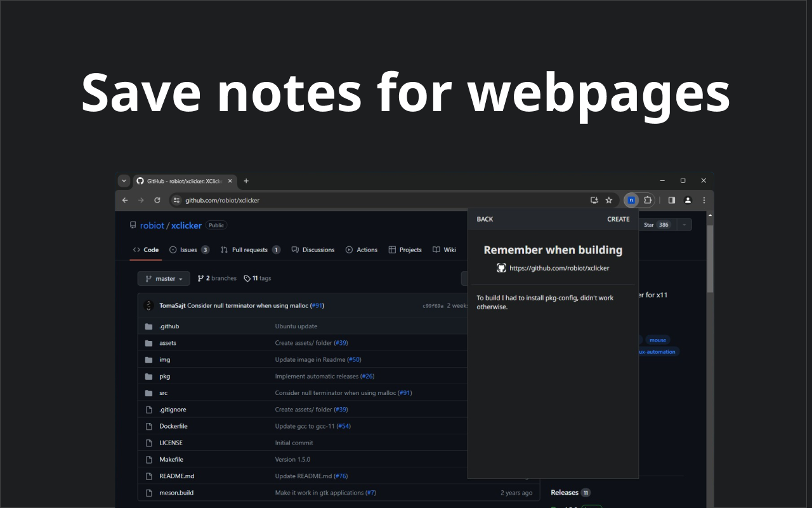Open the Star options dropdown arrow

point(684,225)
